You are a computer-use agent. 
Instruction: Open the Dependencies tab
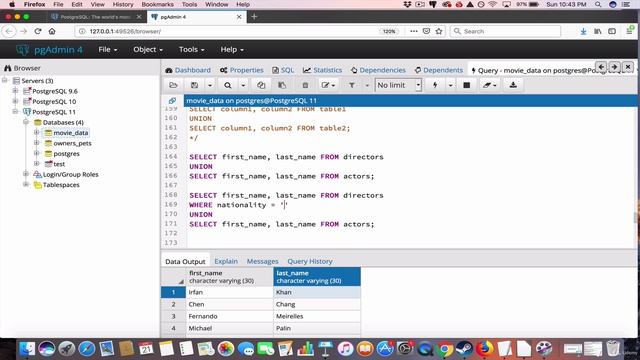[378, 70]
